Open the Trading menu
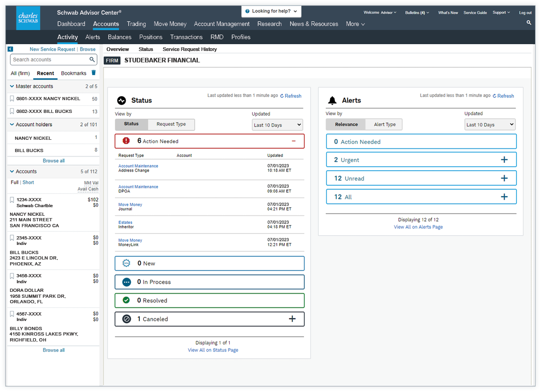 click(136, 24)
